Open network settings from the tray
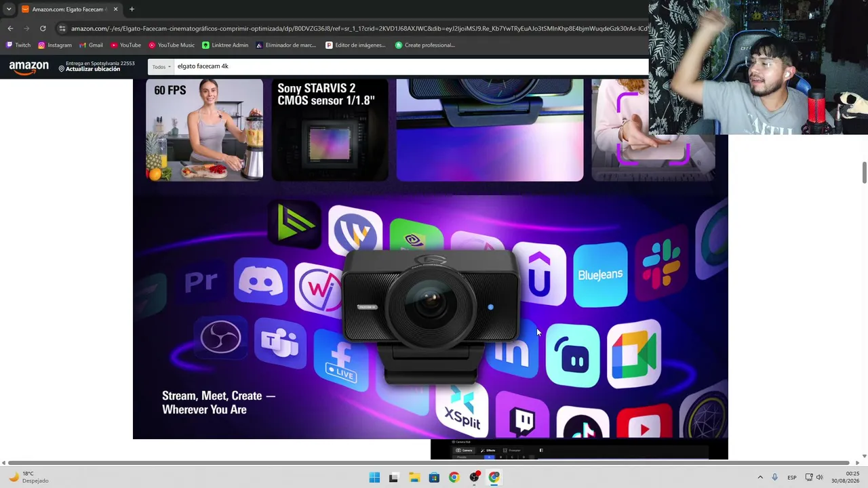 pos(809,477)
